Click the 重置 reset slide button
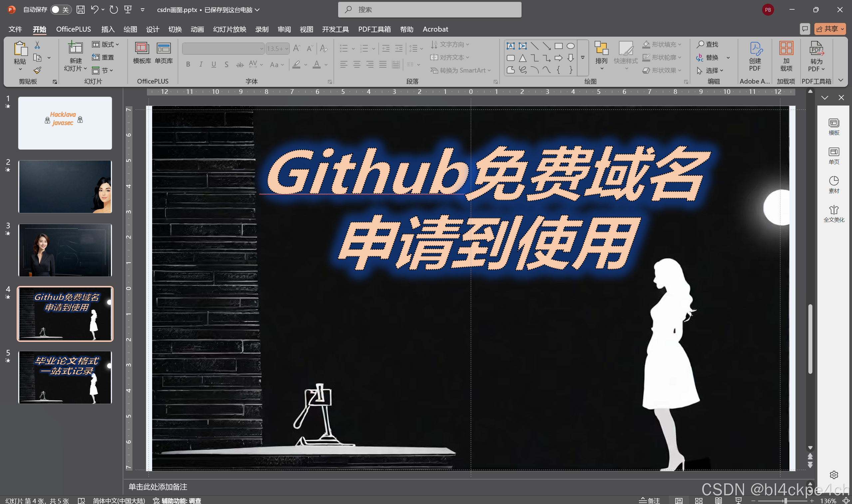852x504 pixels. pyautogui.click(x=103, y=57)
